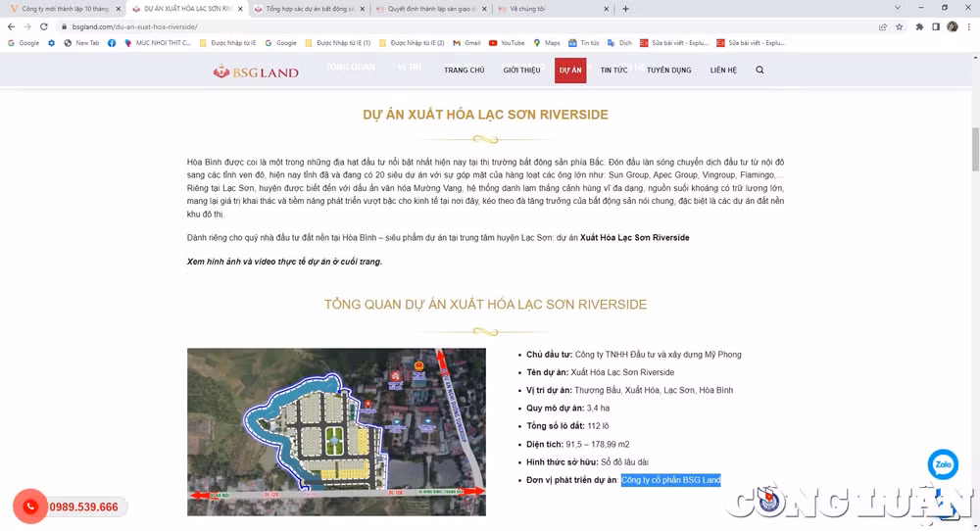980x531 pixels.
Task: Reload the page with the refresh icon
Action: click(x=44, y=26)
